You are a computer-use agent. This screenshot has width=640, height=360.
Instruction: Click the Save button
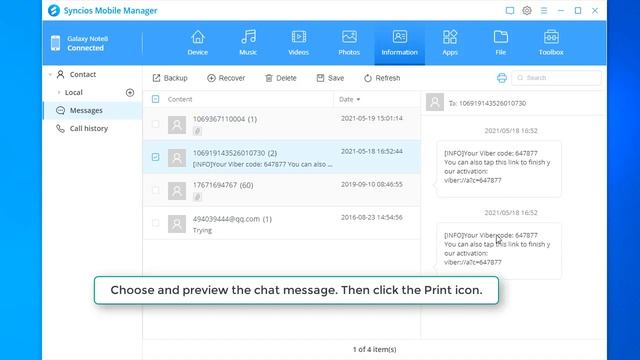330,78
